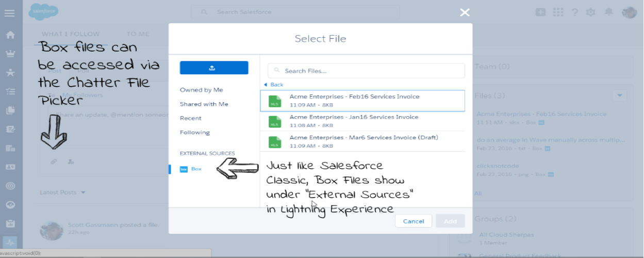Open Home from the left sidebar

(x=10, y=35)
